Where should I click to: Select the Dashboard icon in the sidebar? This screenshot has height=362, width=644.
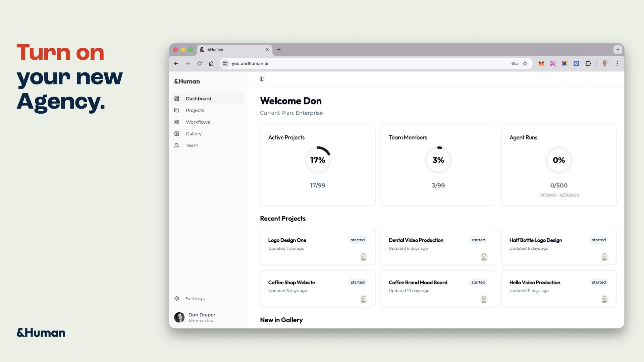point(177,99)
